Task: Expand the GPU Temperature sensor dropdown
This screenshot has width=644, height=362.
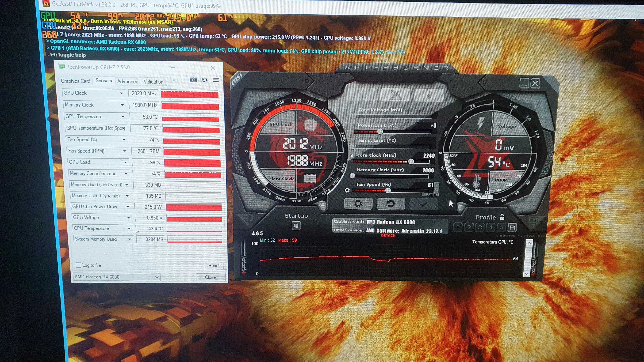Action: click(123, 117)
